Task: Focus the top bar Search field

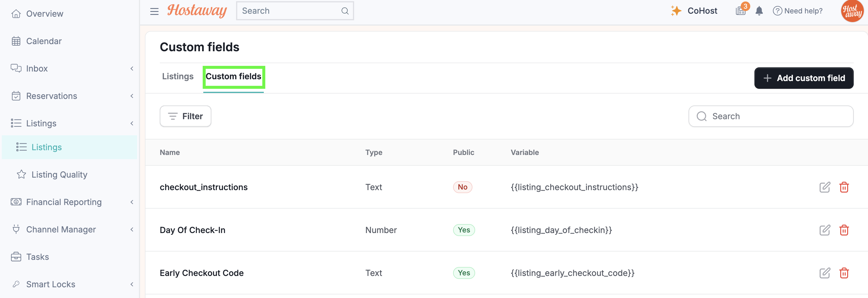Action: pyautogui.click(x=294, y=11)
